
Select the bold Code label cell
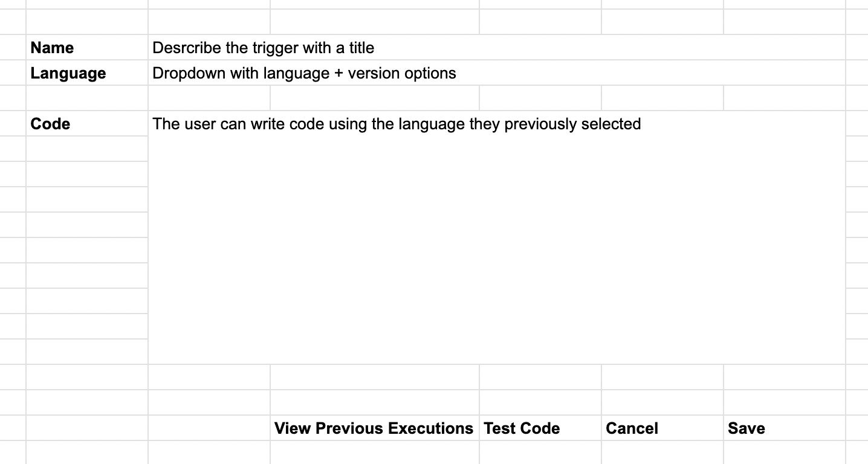click(x=87, y=123)
